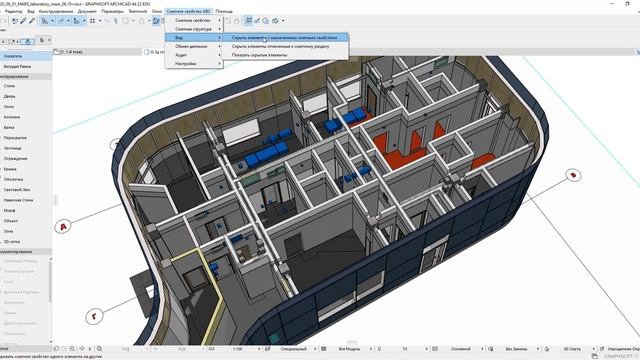Viewport: 640px width, 360px height.
Task: Collapse the Конструирование toolbox section header
Action: [x=26, y=76]
